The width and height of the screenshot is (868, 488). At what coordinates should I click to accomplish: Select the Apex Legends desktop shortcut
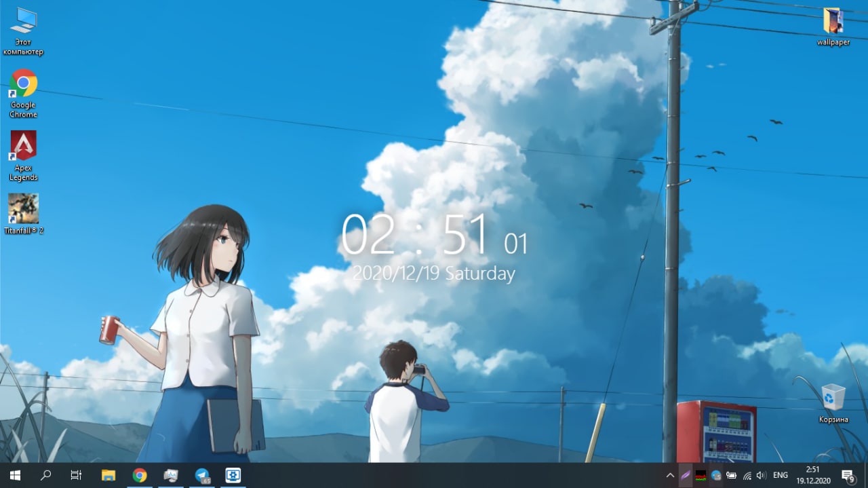click(x=23, y=156)
